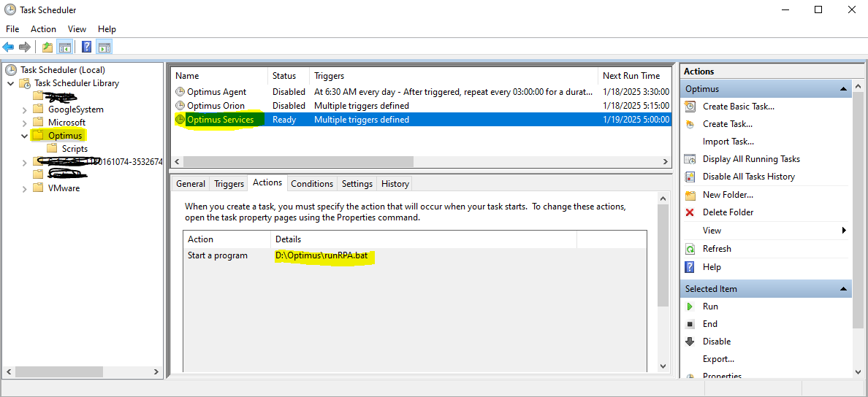Click the Display All Running Tasks icon
This screenshot has height=397, width=868.
(x=690, y=159)
